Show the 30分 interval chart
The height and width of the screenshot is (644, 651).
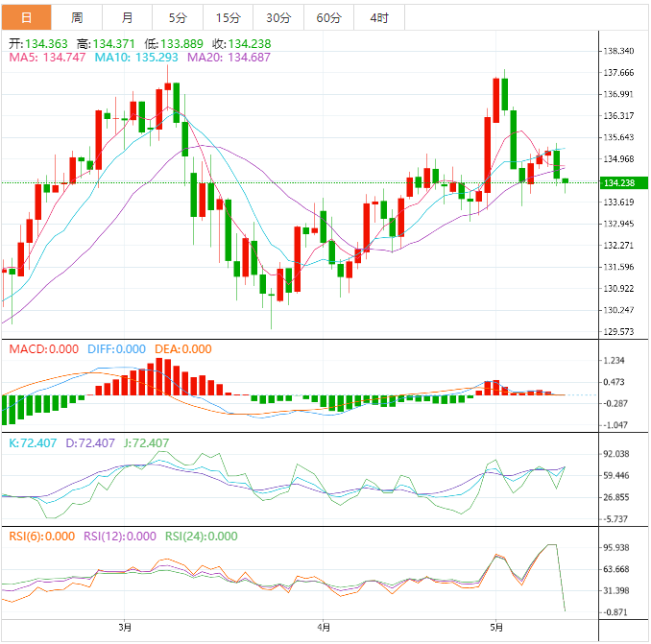tap(278, 17)
